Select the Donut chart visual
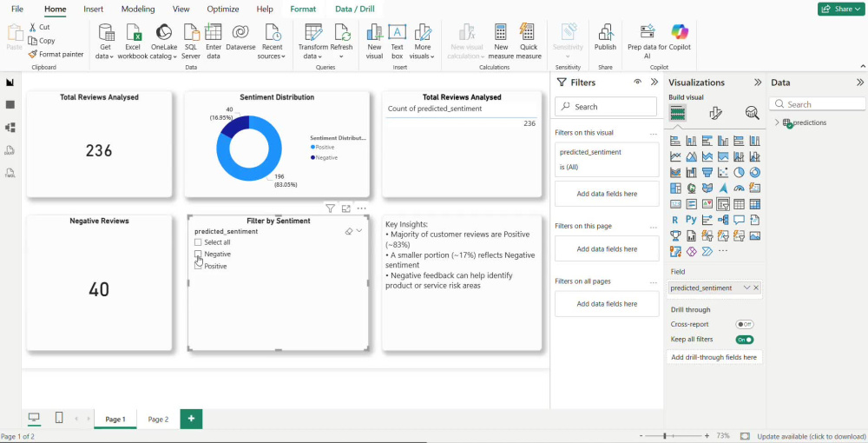The width and height of the screenshot is (868, 443). [754, 172]
